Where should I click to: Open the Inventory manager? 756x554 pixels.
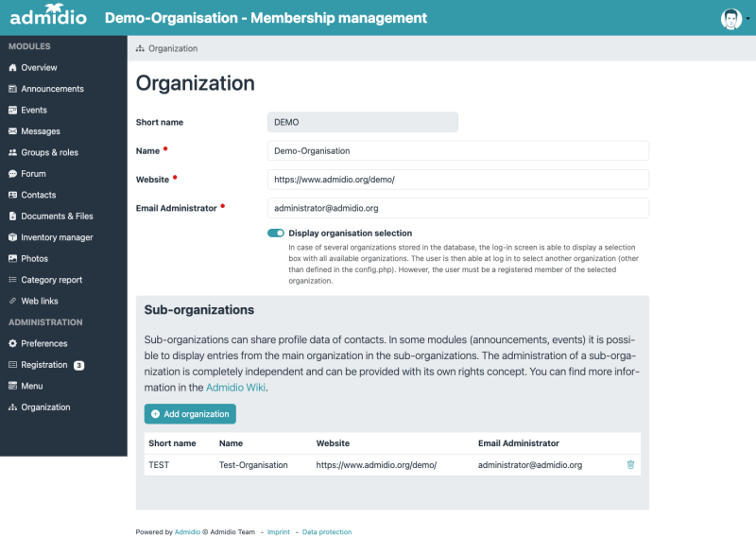tap(57, 237)
